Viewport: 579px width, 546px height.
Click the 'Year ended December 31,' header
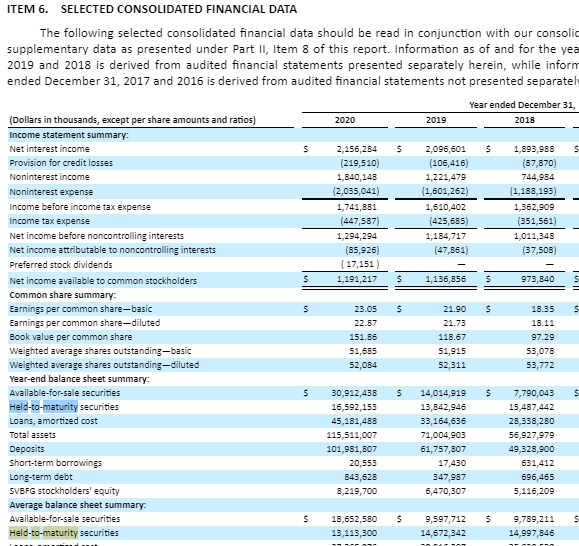coord(522,105)
